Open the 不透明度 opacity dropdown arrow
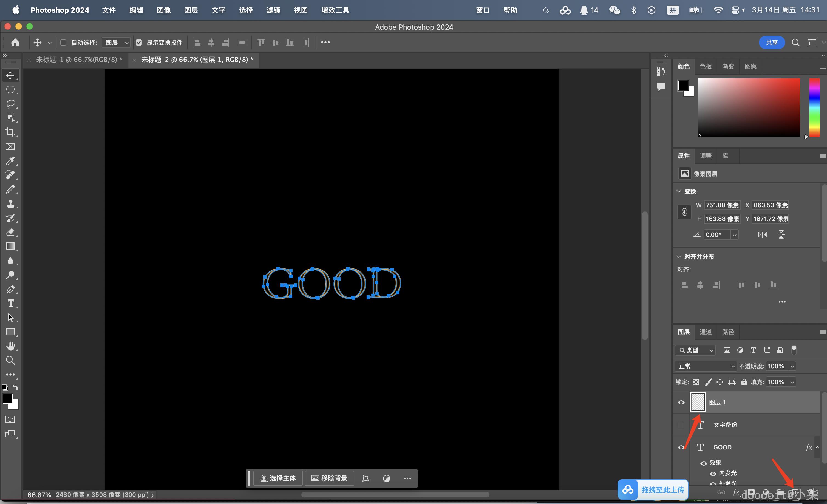This screenshot has width=827, height=504. pyautogui.click(x=792, y=366)
